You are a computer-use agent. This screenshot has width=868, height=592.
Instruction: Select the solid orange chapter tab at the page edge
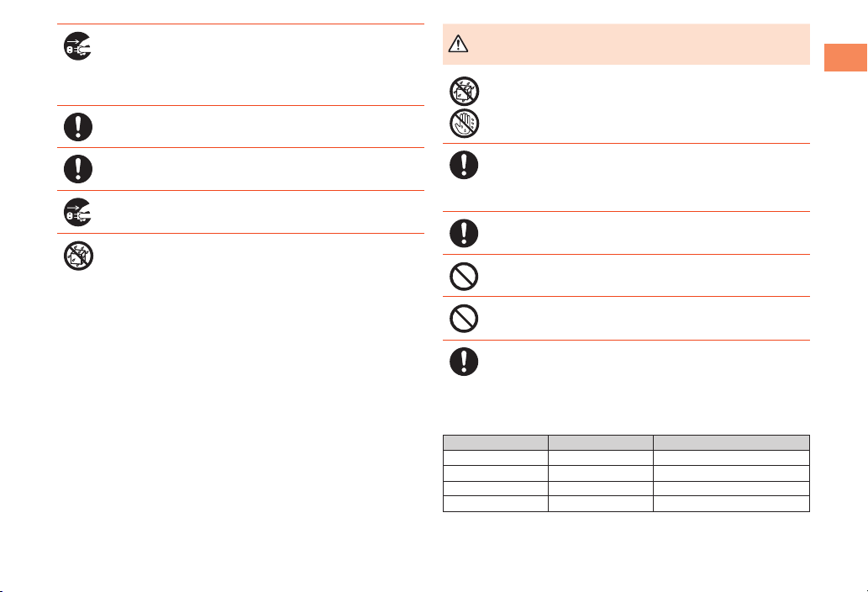tap(845, 57)
